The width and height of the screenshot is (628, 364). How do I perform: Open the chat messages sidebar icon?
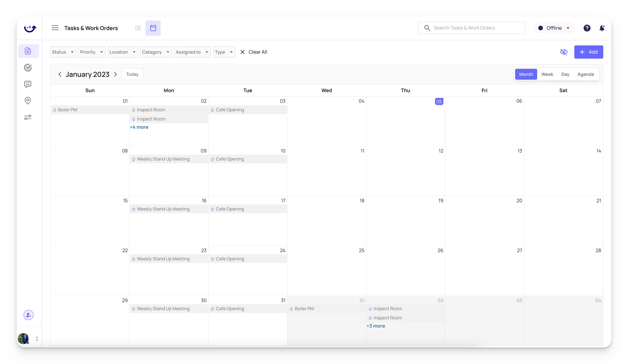click(28, 84)
